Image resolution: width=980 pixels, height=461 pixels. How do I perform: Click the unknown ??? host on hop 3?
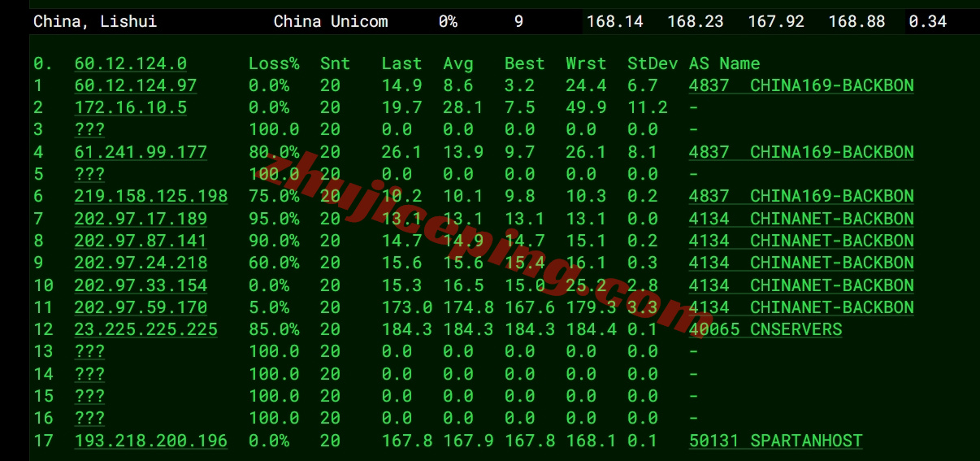(89, 129)
